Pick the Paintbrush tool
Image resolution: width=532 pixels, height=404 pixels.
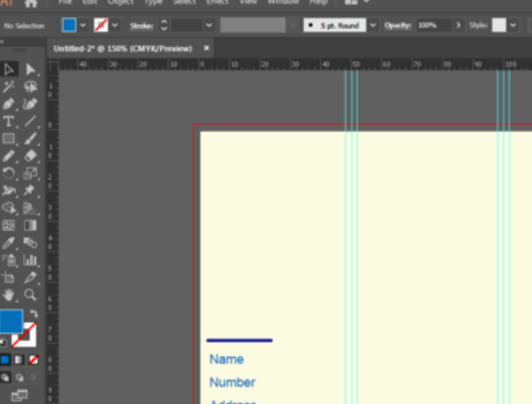tap(30, 138)
